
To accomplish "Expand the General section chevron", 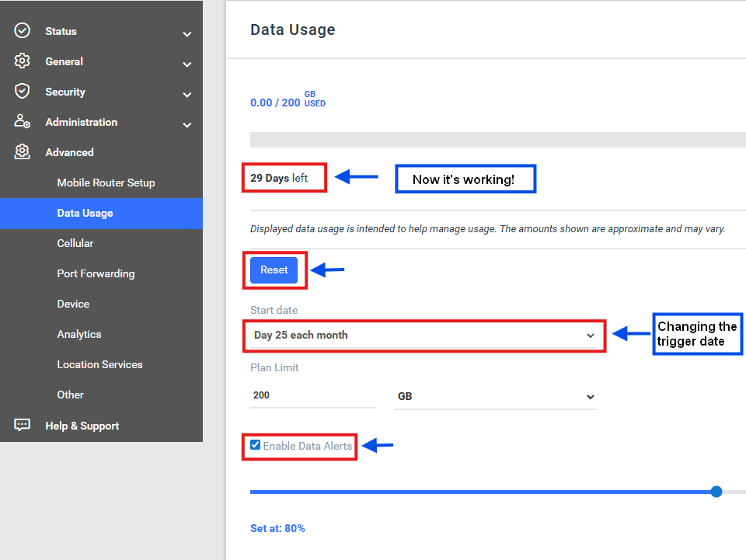I will point(186,64).
